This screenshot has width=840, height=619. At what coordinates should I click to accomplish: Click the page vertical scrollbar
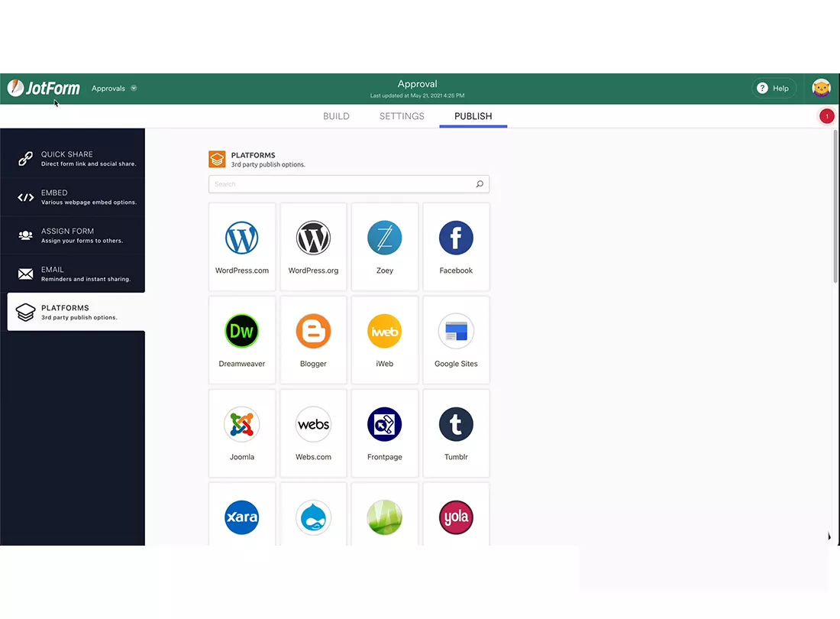click(x=835, y=206)
